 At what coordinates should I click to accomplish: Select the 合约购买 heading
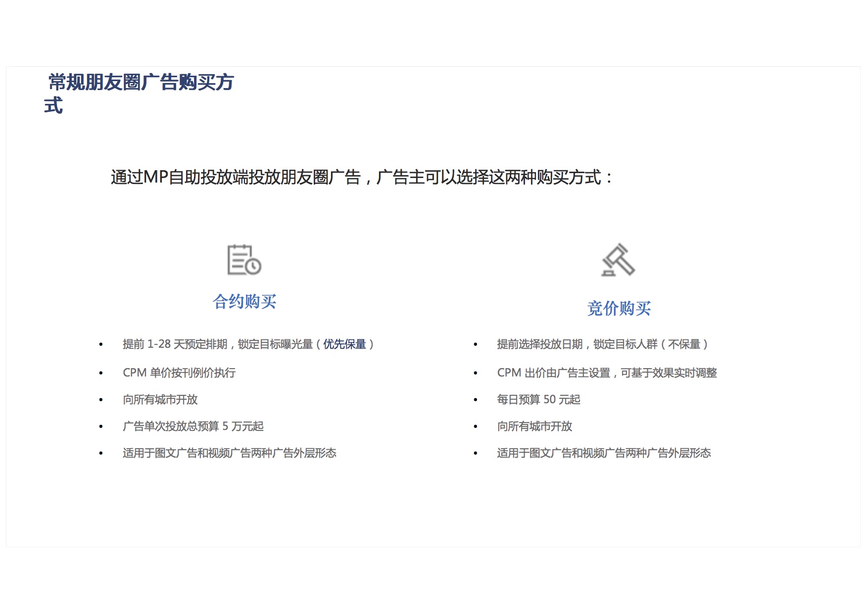pyautogui.click(x=244, y=301)
